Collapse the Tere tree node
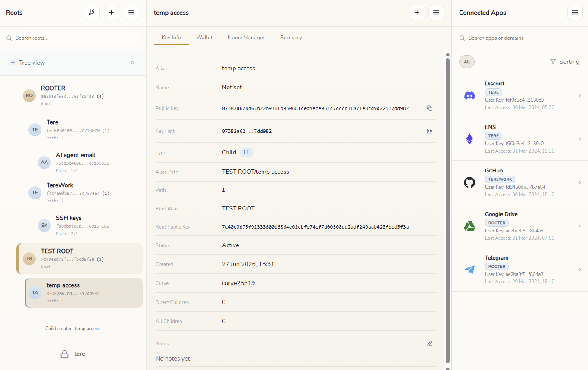 [16, 130]
